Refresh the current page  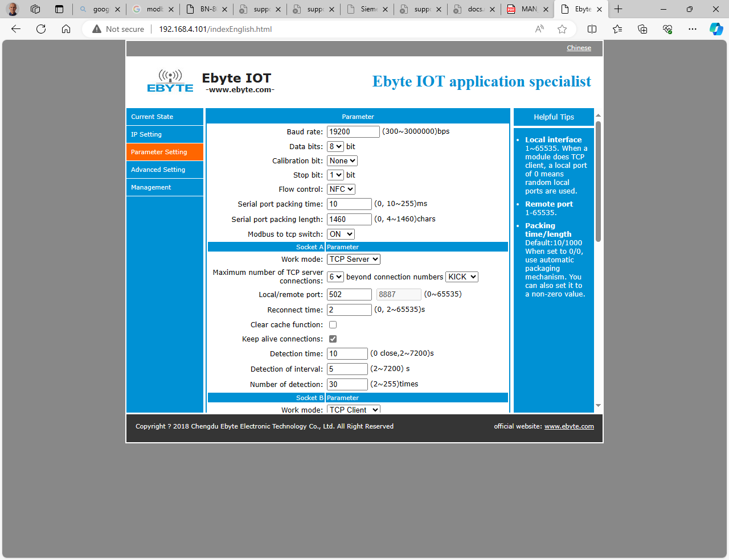pos(41,29)
